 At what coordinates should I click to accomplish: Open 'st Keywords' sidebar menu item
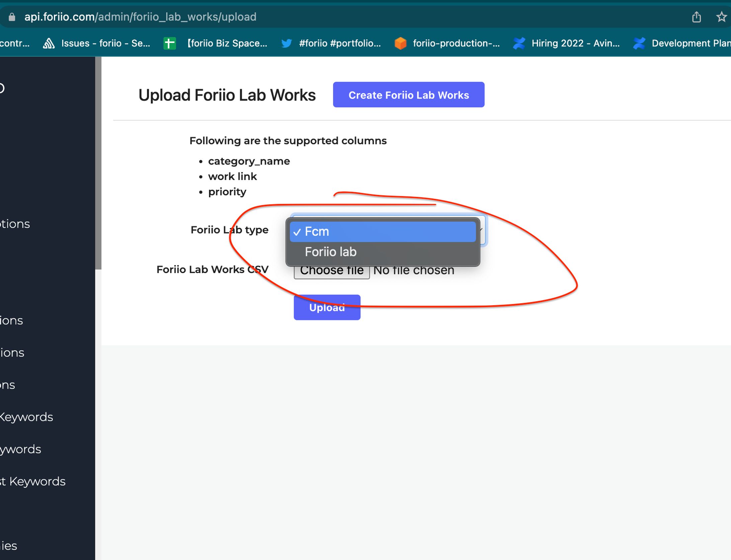coord(33,481)
